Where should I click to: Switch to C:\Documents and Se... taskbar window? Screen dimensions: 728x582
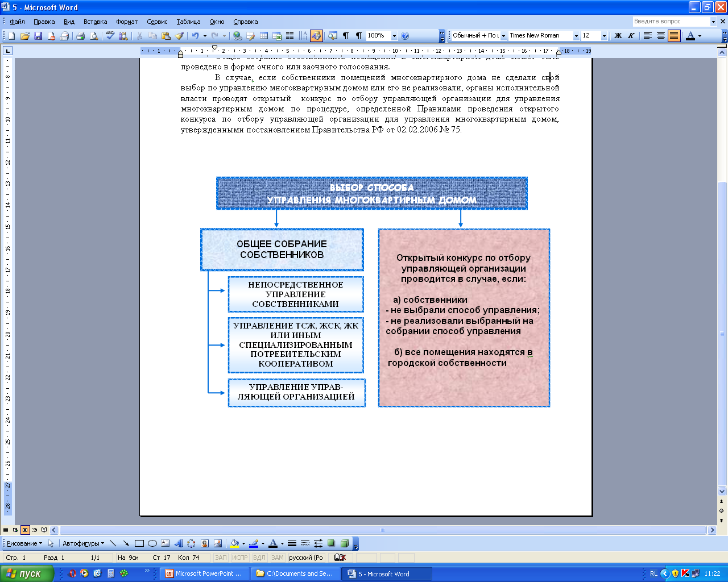click(297, 573)
